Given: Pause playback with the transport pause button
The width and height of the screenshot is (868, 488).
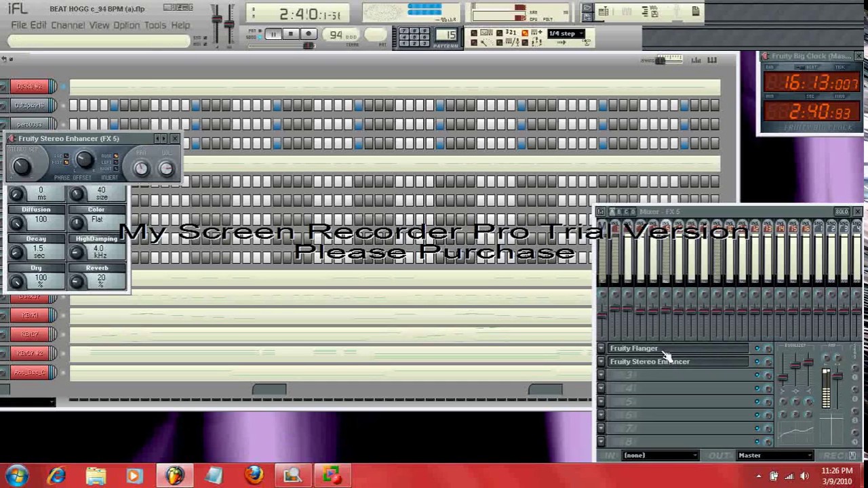Looking at the screenshot, I should pyautogui.click(x=273, y=35).
